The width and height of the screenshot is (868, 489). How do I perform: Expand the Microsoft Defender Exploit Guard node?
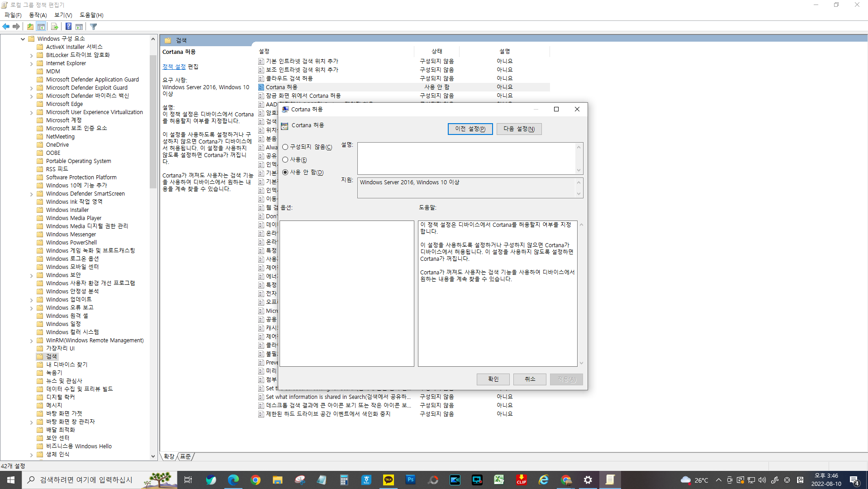[31, 88]
